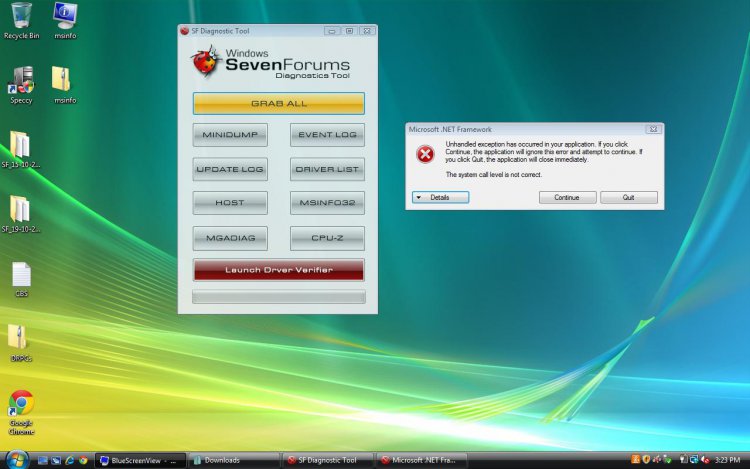Select the SF_19-10-2... folder on desktop
Image resolution: width=750 pixels, height=469 pixels.
click(x=21, y=214)
